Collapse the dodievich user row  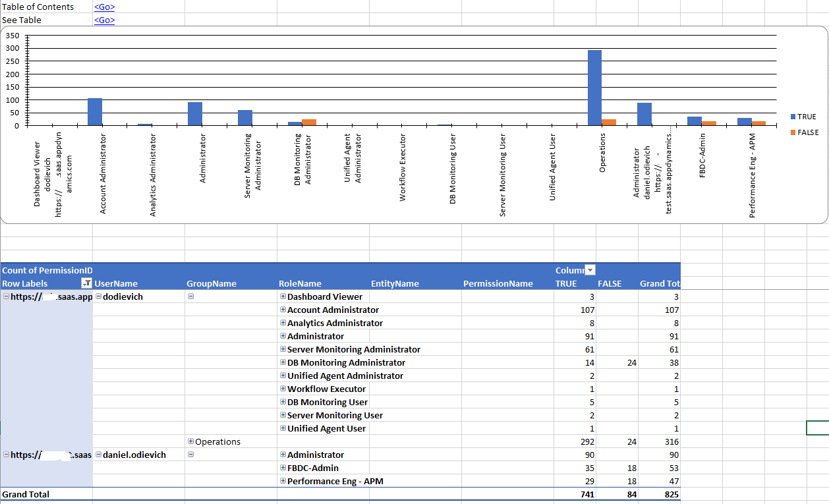click(99, 296)
